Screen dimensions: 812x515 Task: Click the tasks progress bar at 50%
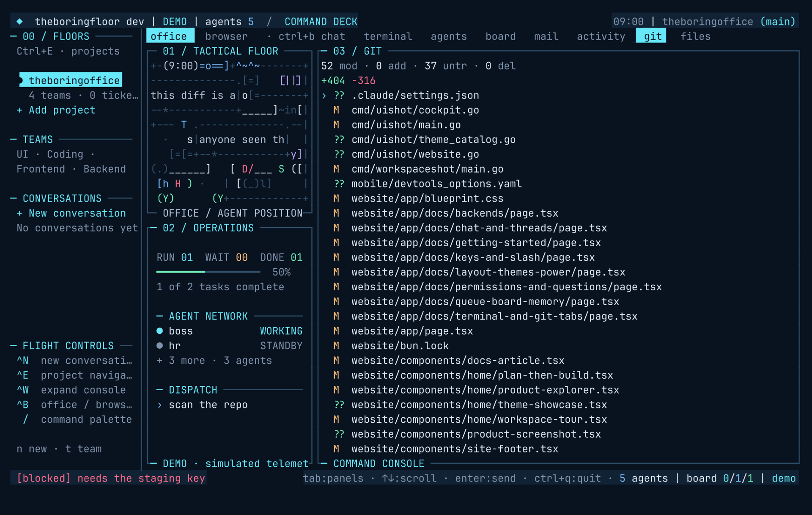pos(208,272)
